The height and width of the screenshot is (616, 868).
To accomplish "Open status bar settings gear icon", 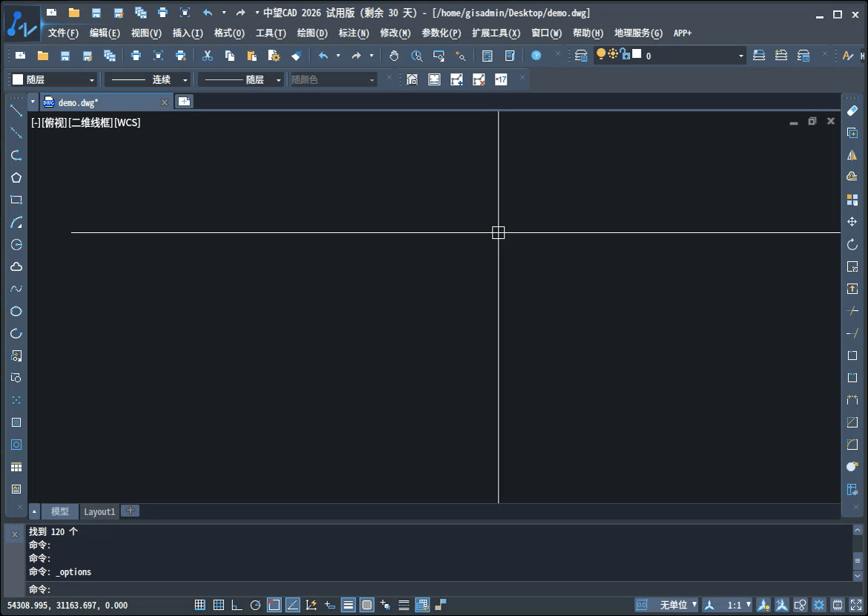I will [819, 605].
